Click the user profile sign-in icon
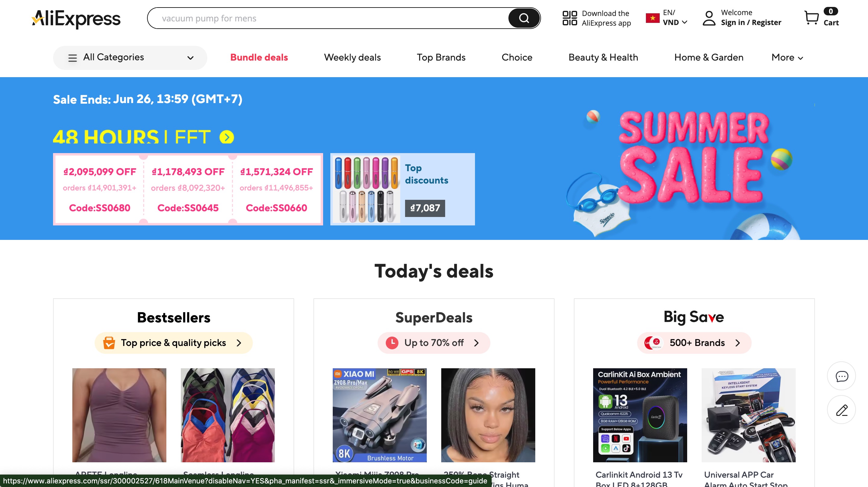 pyautogui.click(x=709, y=18)
